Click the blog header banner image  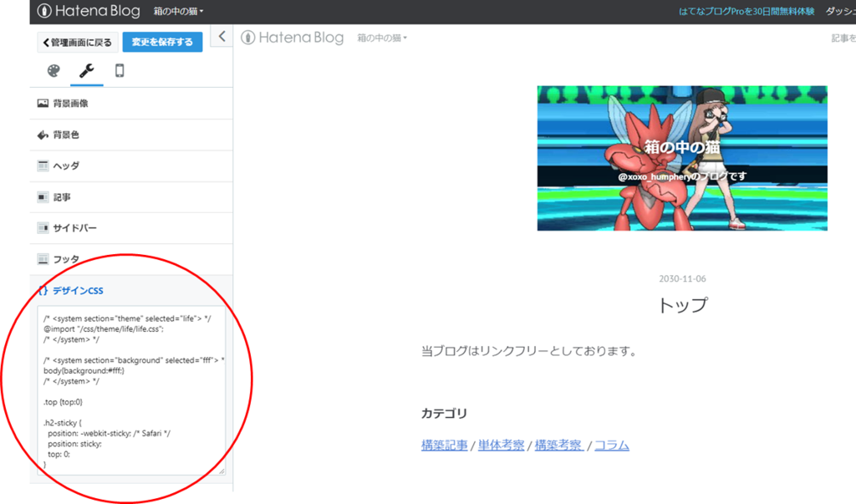[682, 158]
